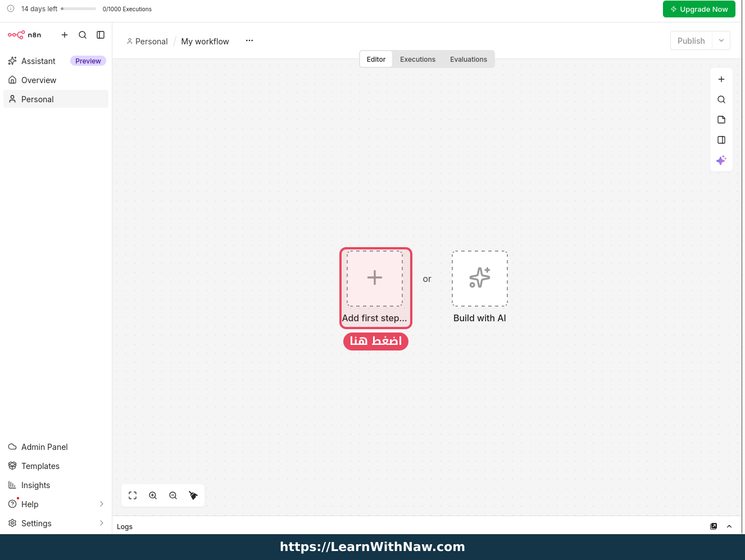Image resolution: width=745 pixels, height=560 pixels.
Task: Click the tidy up broom icon
Action: pos(193,495)
